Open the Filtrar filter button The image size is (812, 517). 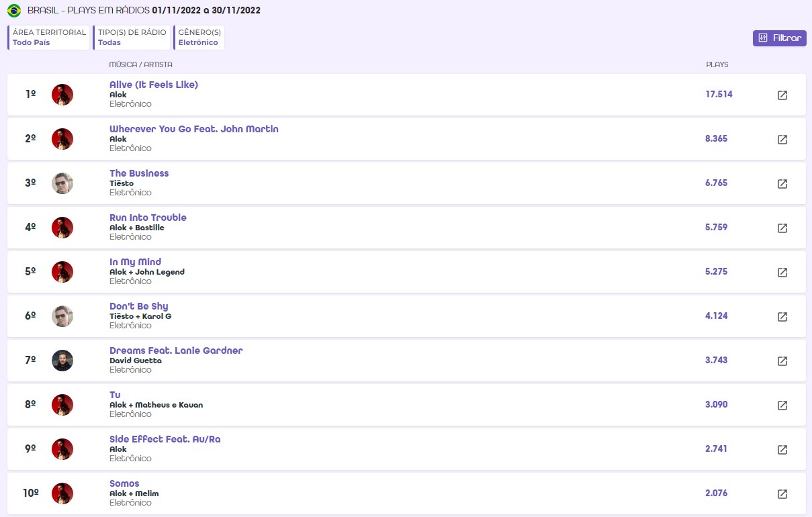pyautogui.click(x=779, y=38)
